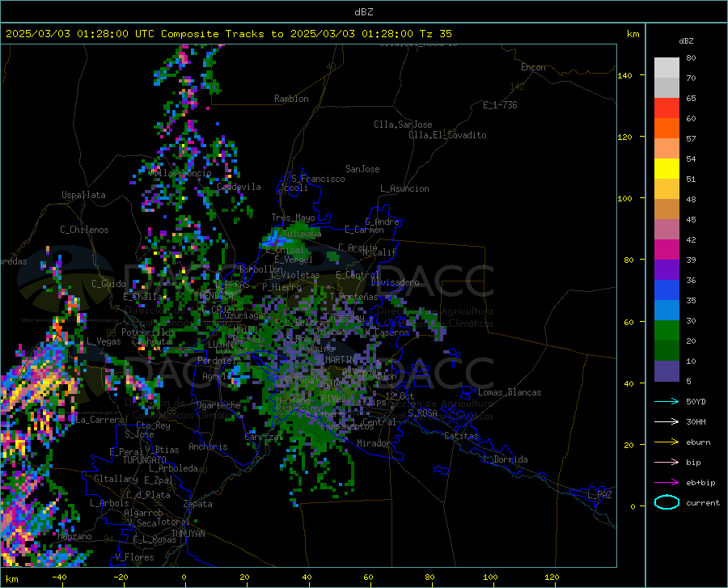Click the 'Clla.El_Cavadito' label
The width and height of the screenshot is (728, 588).
[447, 135]
